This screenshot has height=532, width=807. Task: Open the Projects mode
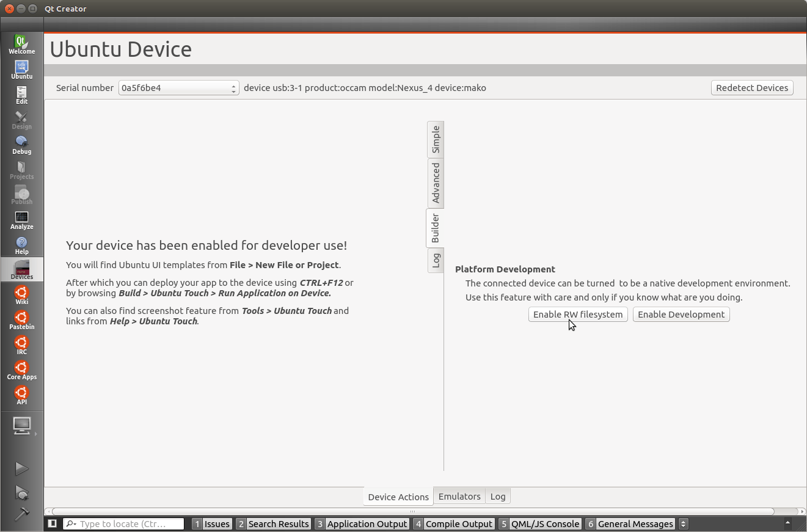[x=21, y=170]
